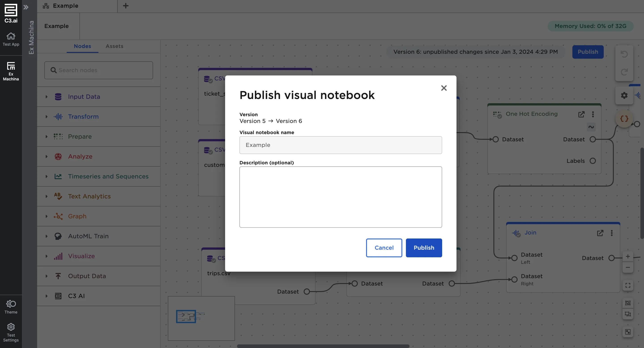Select the Nodes tab
The height and width of the screenshot is (348, 644).
coord(82,46)
